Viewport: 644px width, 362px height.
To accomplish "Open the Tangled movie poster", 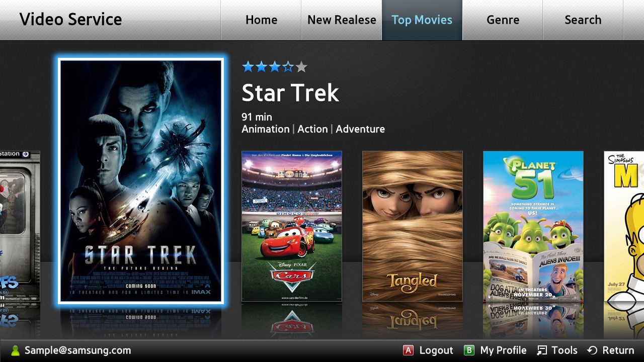I will pos(413,226).
